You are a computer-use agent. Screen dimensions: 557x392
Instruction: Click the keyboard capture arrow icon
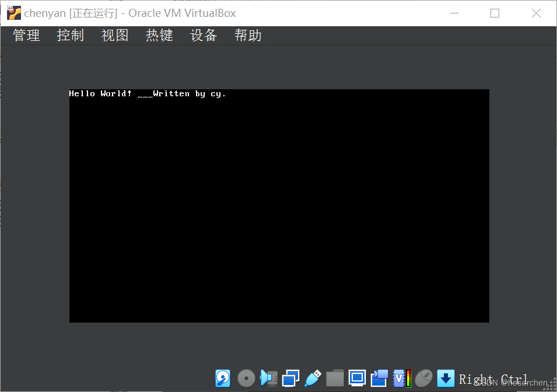coord(446,378)
